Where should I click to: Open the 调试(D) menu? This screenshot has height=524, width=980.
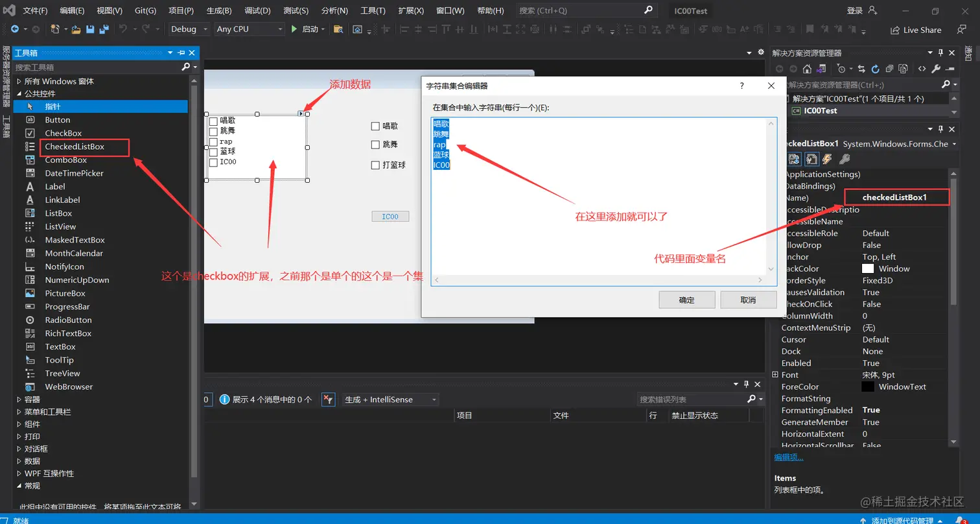[257, 11]
